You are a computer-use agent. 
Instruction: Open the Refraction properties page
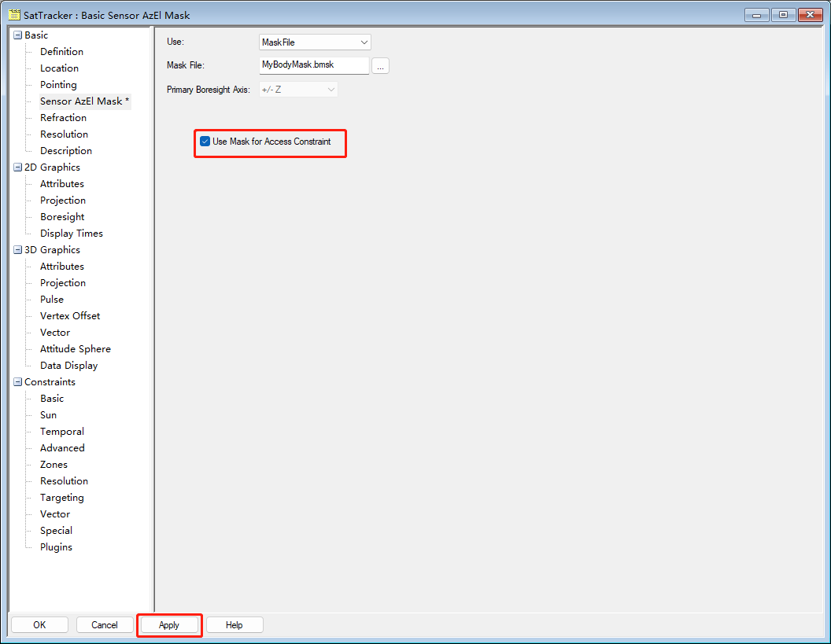pyautogui.click(x=63, y=118)
